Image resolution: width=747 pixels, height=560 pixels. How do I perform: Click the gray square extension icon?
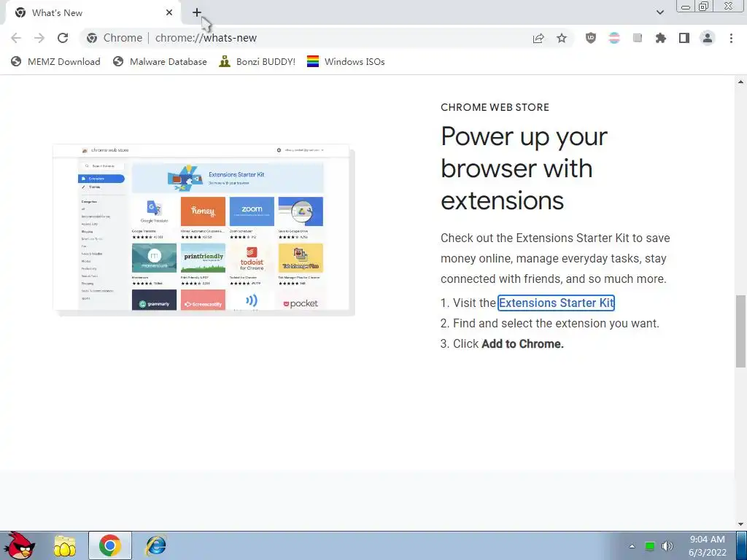coord(638,38)
